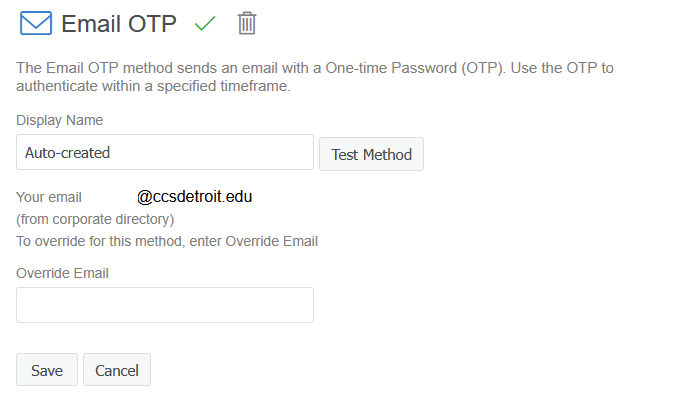
Task: Focus the Display Name input field
Action: (165, 153)
